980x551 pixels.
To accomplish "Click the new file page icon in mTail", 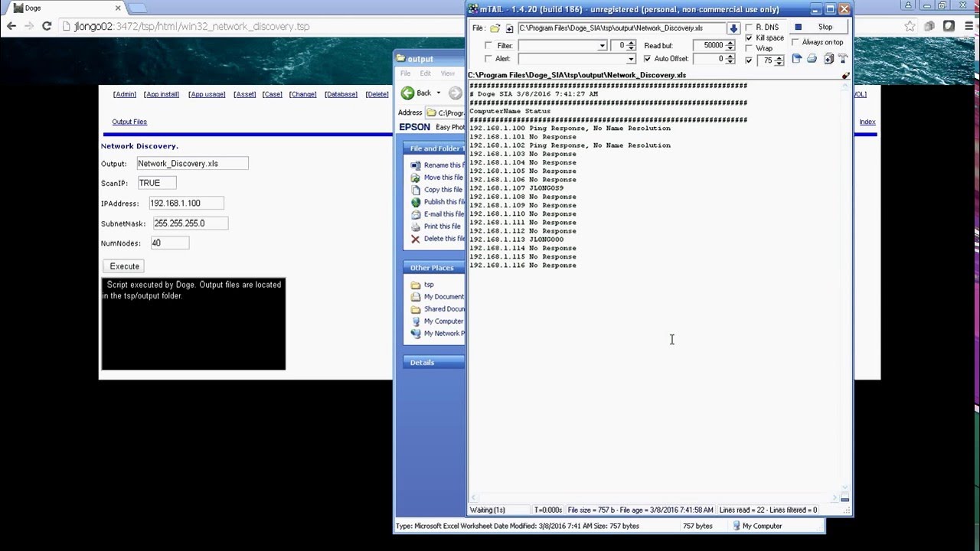I will tap(510, 28).
